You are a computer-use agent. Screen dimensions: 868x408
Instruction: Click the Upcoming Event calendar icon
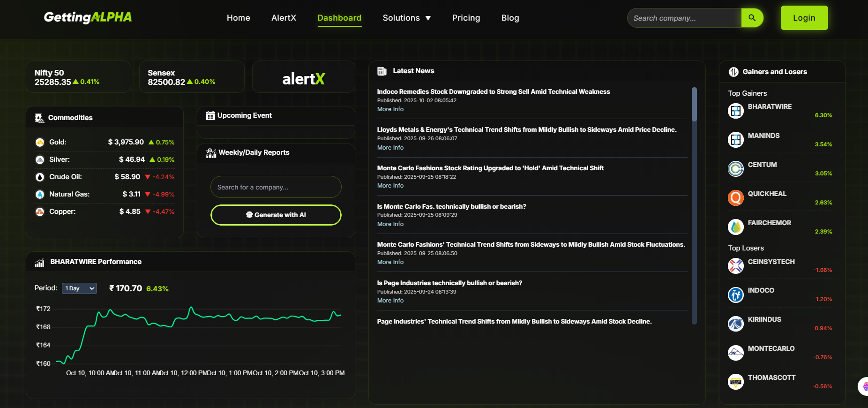coord(210,115)
